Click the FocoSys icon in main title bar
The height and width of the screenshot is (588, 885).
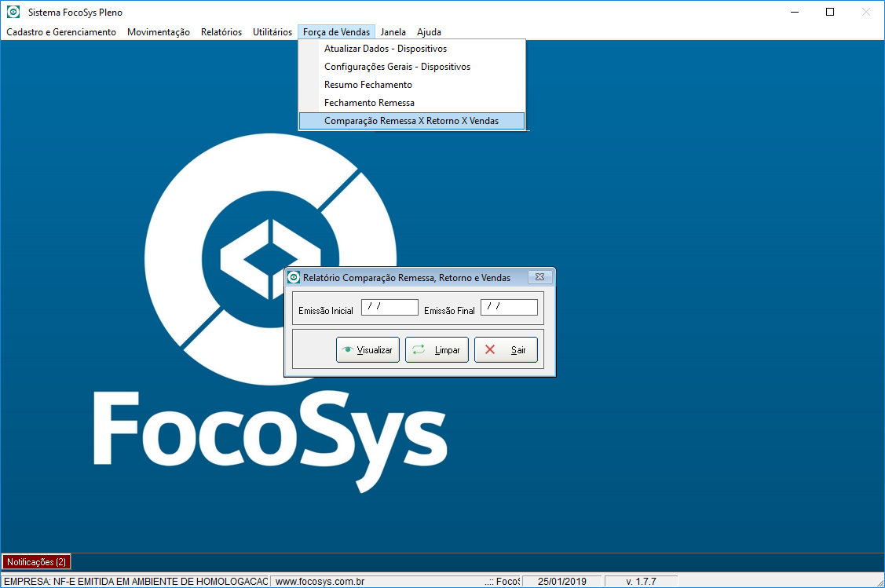tap(13, 12)
